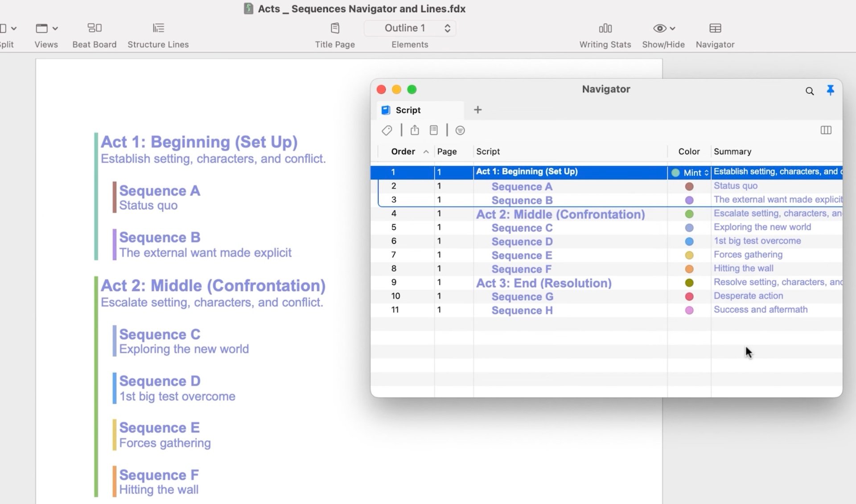
Task: Select the Act 3: End (Resolution) row
Action: coord(543,283)
